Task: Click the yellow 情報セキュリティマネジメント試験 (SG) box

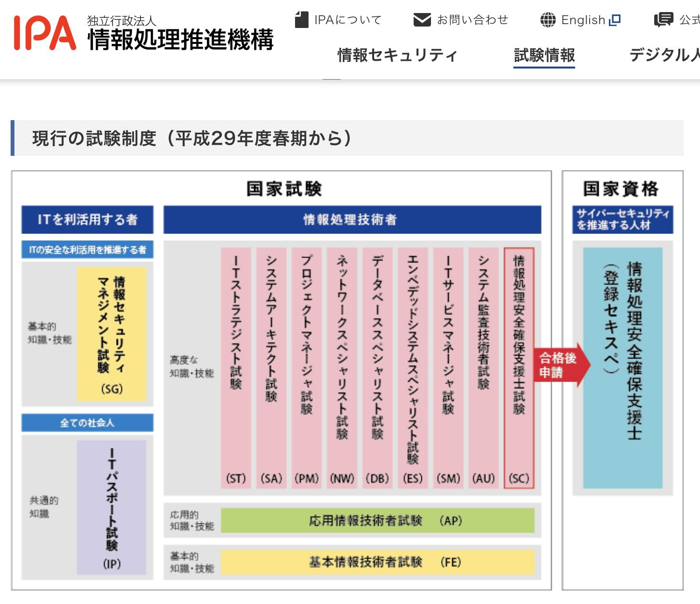Action: tap(112, 334)
